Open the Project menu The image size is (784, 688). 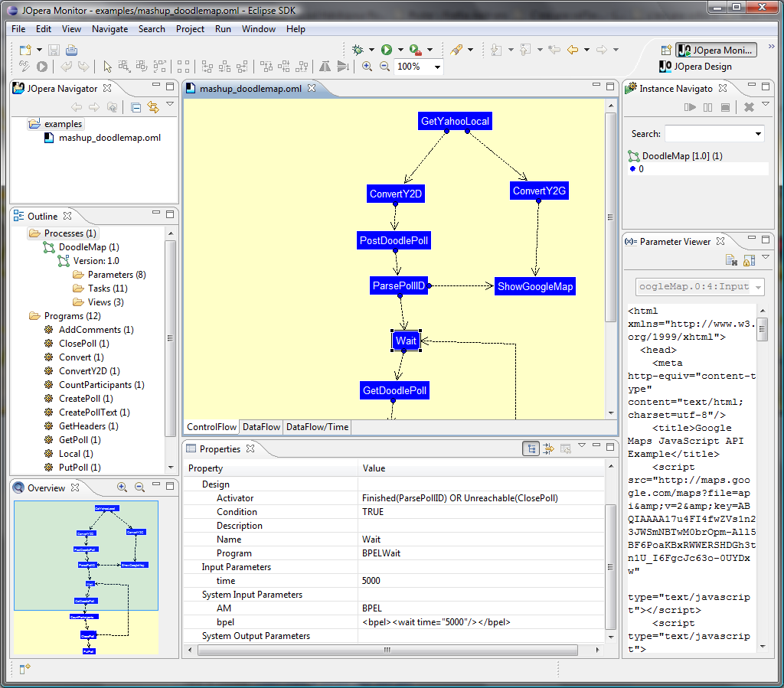pos(190,29)
